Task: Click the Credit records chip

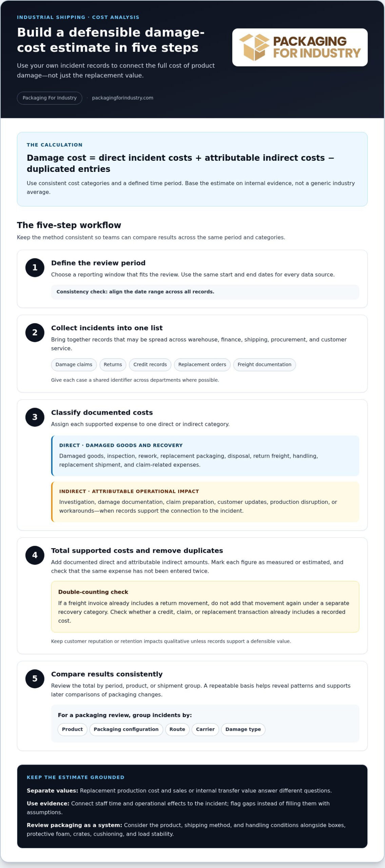Action: 150,364
